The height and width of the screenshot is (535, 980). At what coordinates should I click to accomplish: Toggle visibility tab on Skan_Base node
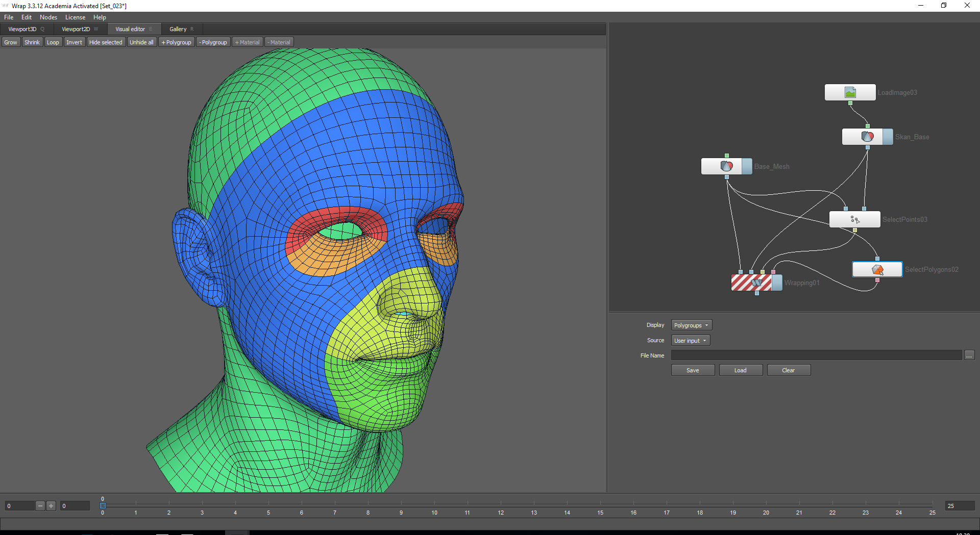coord(888,137)
